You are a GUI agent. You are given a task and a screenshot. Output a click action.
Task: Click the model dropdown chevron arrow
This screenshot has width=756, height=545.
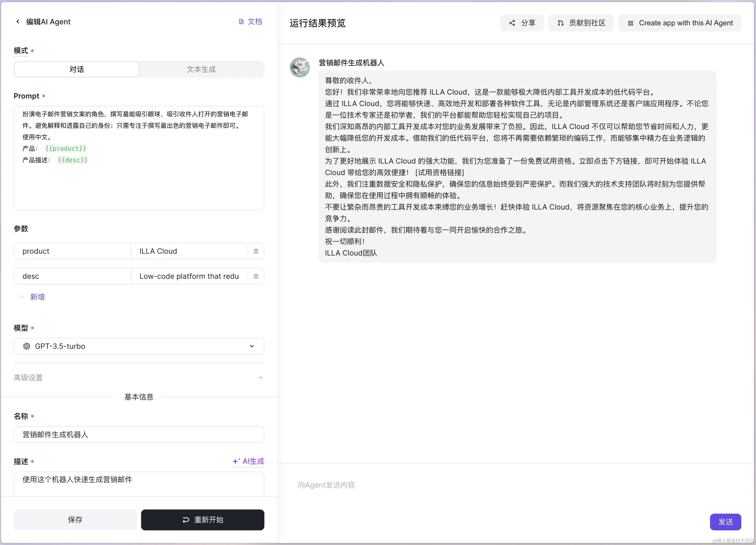252,346
